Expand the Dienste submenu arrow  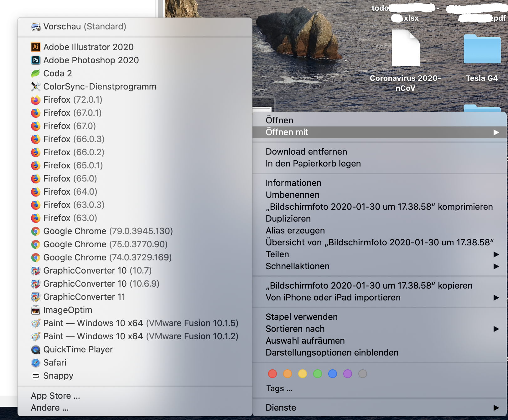coord(496,408)
